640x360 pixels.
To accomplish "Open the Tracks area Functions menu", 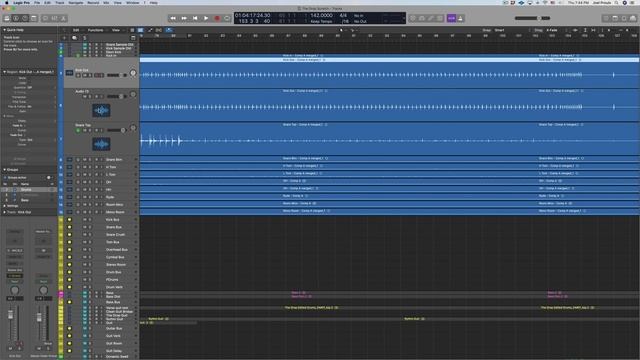I will coord(96,30).
